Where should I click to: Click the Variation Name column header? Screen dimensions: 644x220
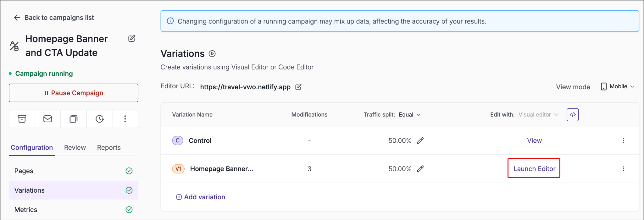point(192,115)
